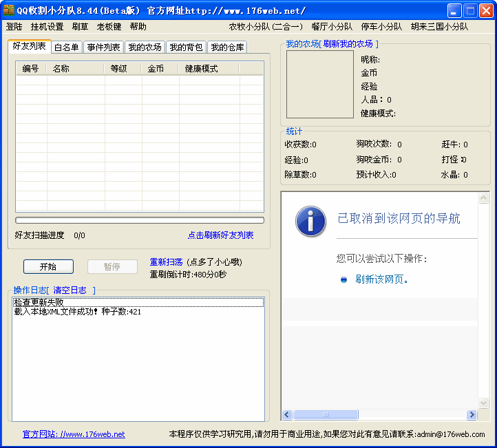Viewport: 497px width, 448px height.
Task: Click the 重新扫荡 link
Action: tap(166, 262)
